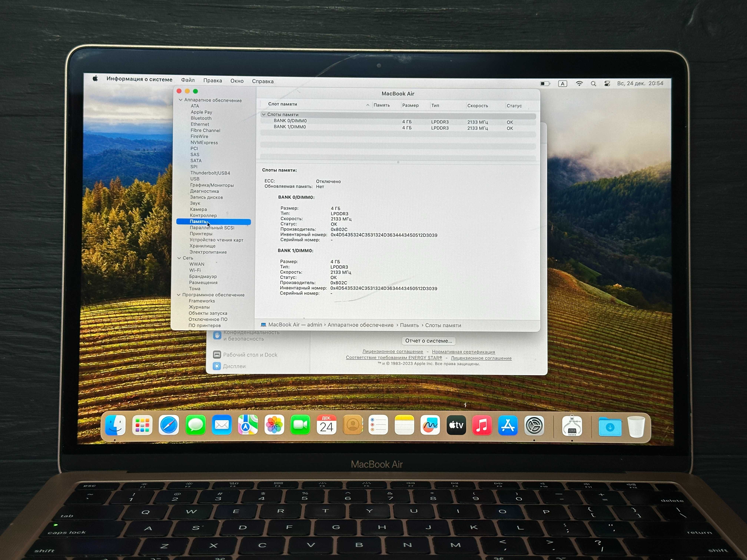The height and width of the screenshot is (560, 747).
Task: Collapse Аппаратное обеспечение section
Action: 181,100
